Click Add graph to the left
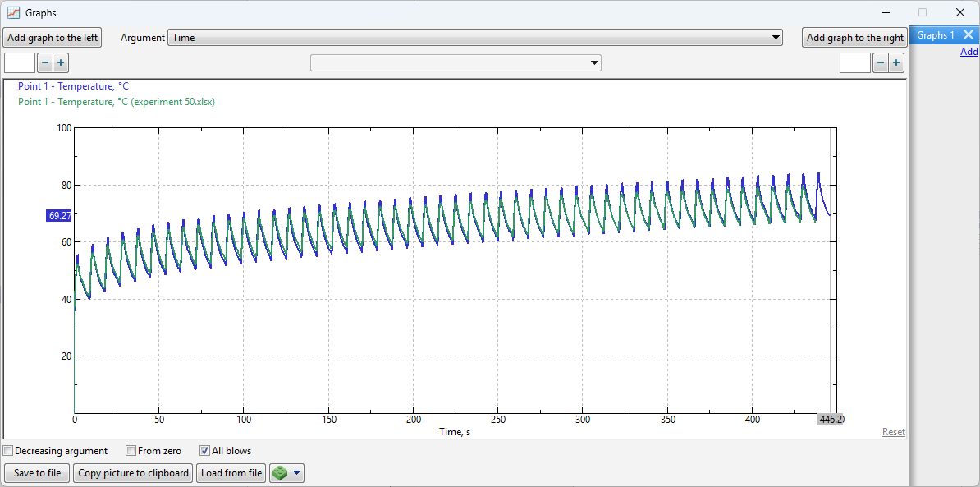The width and height of the screenshot is (980, 487). point(53,38)
